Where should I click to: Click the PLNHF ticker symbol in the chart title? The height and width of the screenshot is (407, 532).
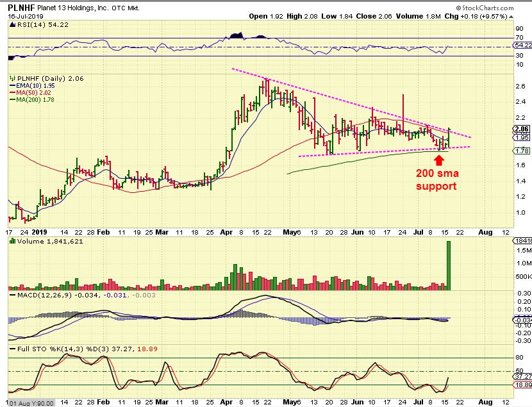coord(21,8)
